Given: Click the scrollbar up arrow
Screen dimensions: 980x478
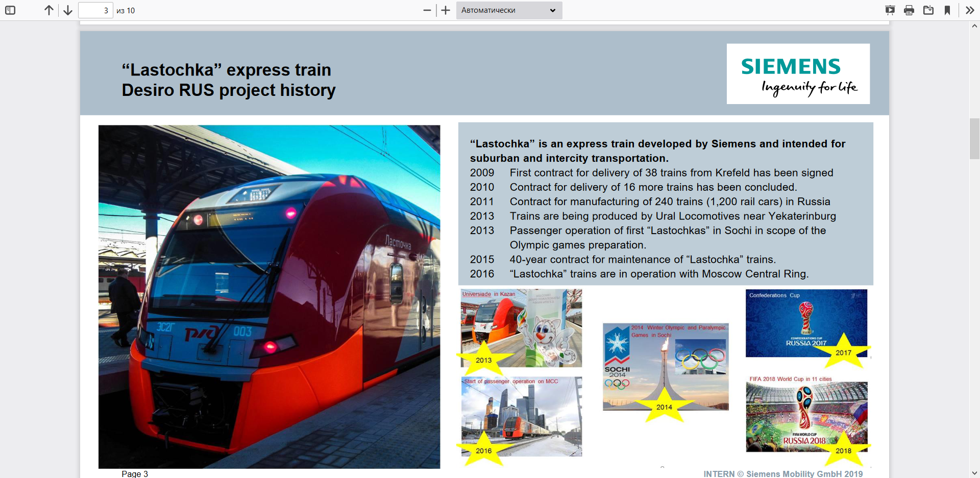Looking at the screenshot, I should point(975,26).
